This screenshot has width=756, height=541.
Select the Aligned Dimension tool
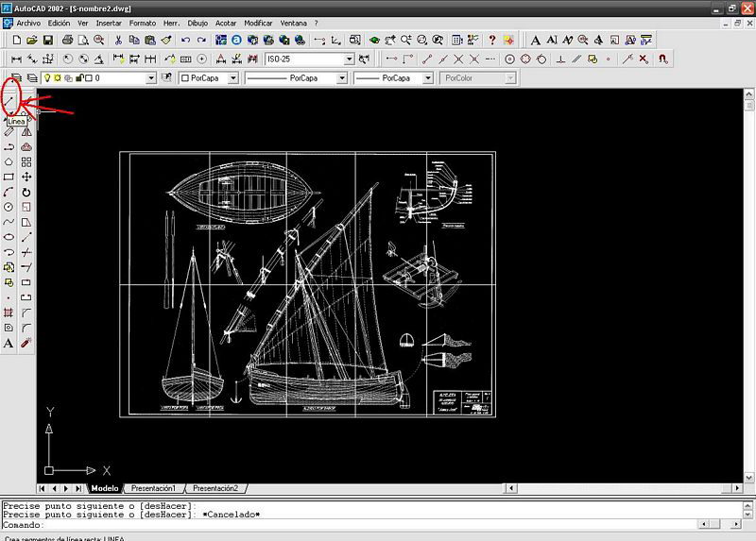coord(32,59)
